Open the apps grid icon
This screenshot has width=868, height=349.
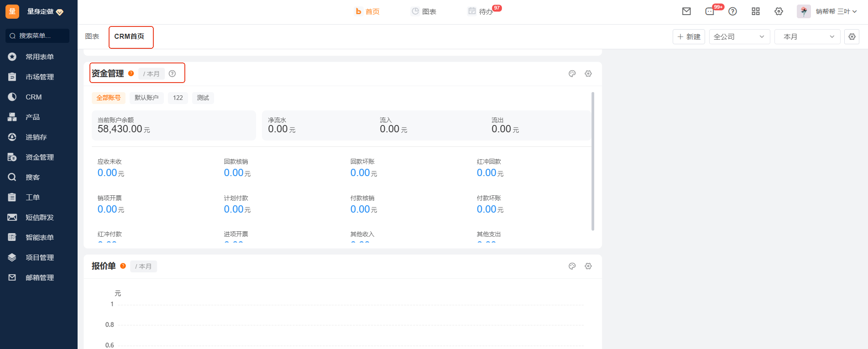pyautogui.click(x=756, y=11)
